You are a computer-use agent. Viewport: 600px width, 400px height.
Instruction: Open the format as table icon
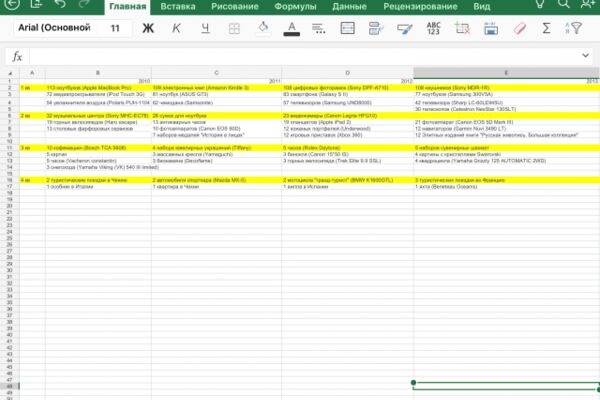[x=491, y=28]
